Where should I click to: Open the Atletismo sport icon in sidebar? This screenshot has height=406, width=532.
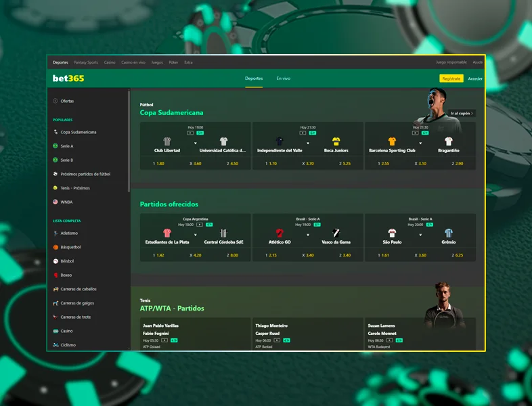[x=56, y=233]
